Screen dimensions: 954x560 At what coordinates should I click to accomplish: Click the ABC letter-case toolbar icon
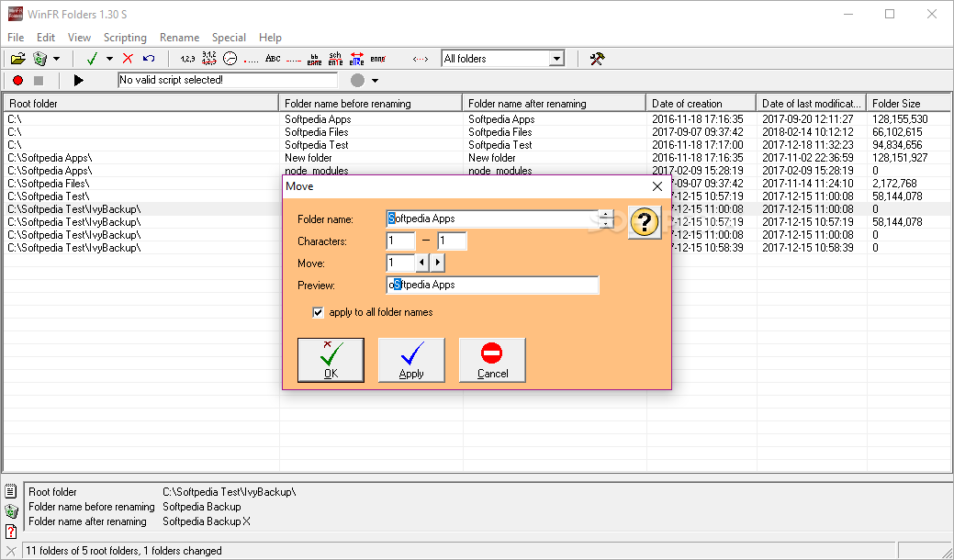point(274,59)
